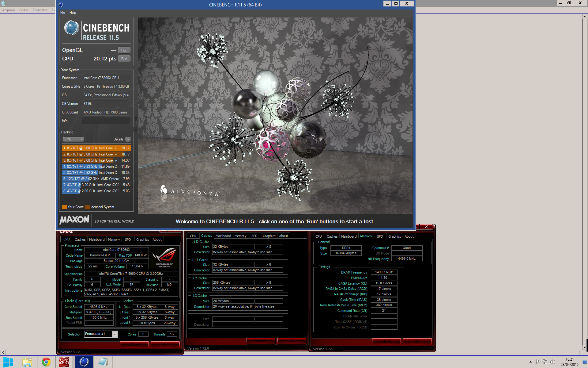This screenshot has height=368, width=588.
Task: Open SPD tab in first CPU-Z window
Action: coord(128,240)
